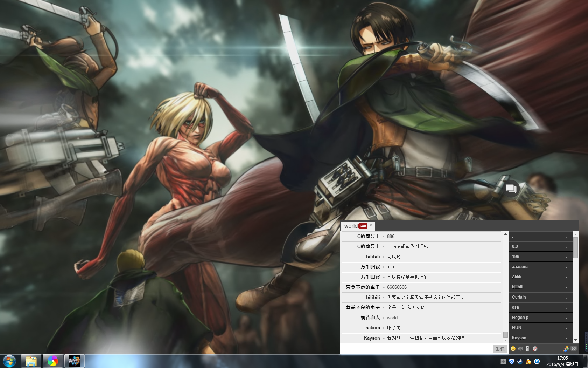Click message '全是日文 和英文啊'

(x=406, y=307)
